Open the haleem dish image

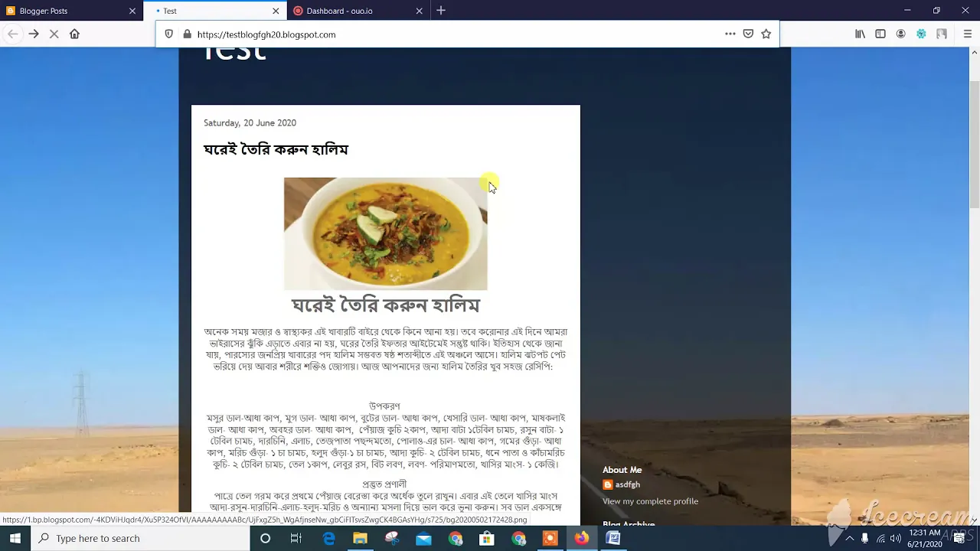385,233
